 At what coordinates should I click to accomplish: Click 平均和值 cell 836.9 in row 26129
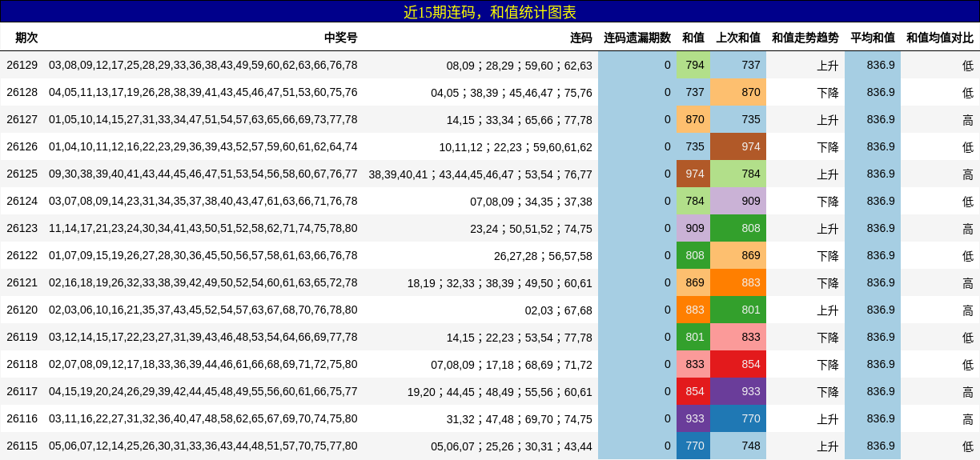point(873,65)
